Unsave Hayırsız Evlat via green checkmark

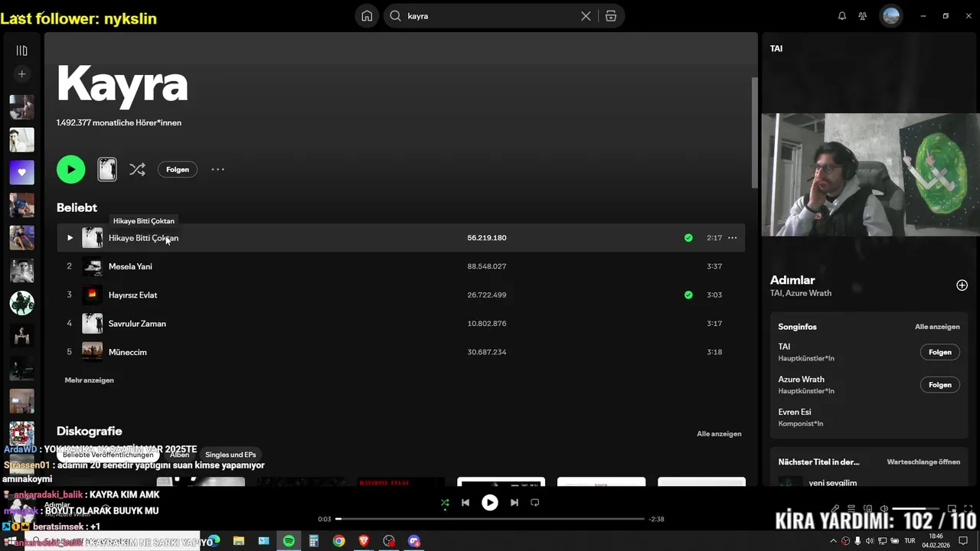coord(688,295)
